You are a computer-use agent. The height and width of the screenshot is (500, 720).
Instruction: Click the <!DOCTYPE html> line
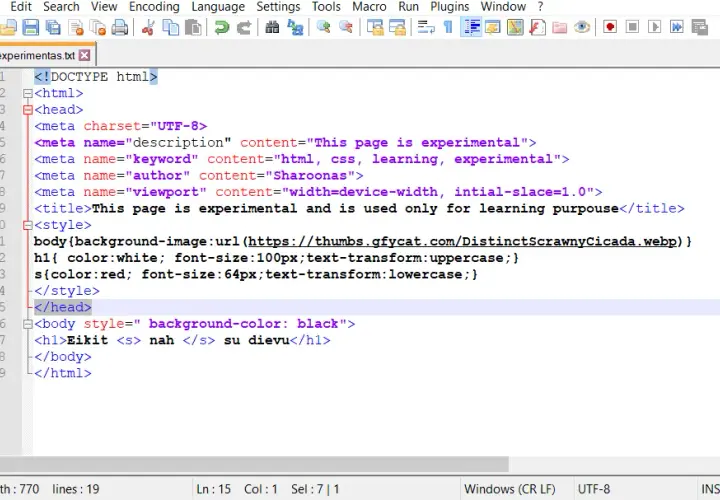[x=96, y=77]
